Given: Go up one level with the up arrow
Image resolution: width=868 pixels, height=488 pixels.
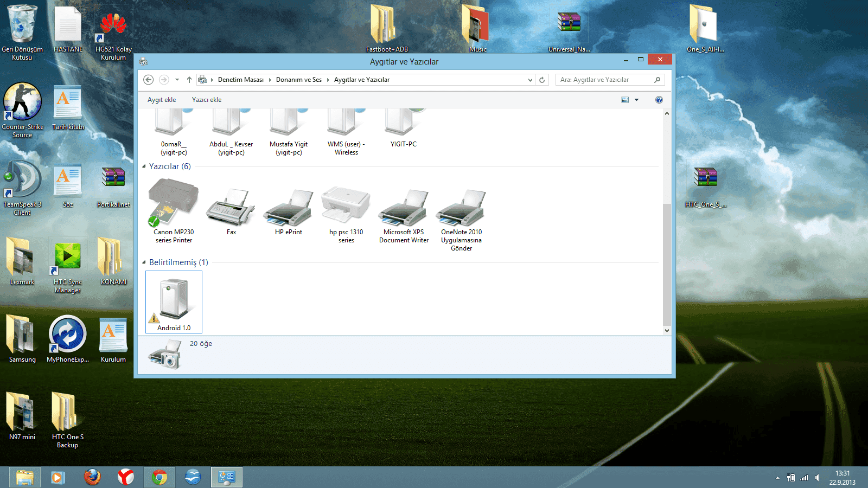Looking at the screenshot, I should [x=189, y=80].
